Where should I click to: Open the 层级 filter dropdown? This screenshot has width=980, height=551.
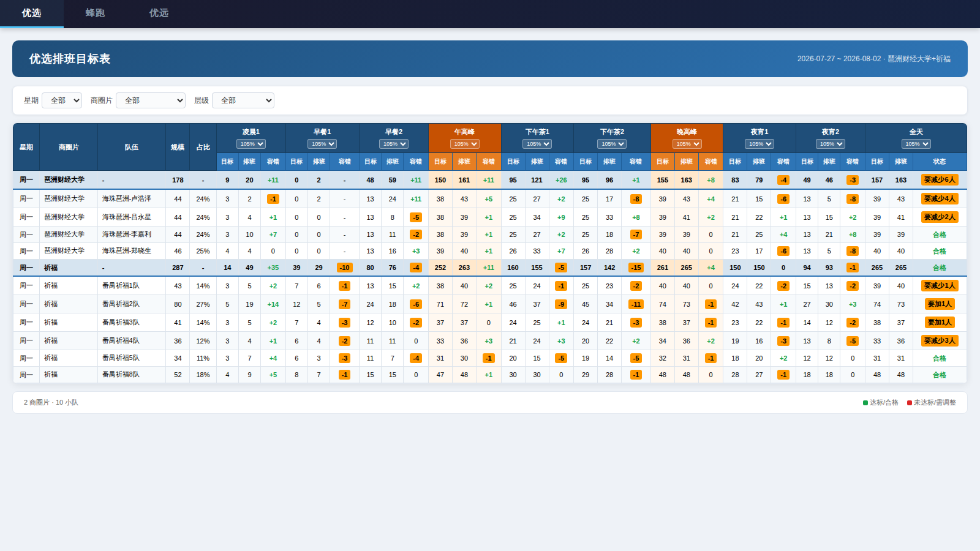pyautogui.click(x=243, y=100)
